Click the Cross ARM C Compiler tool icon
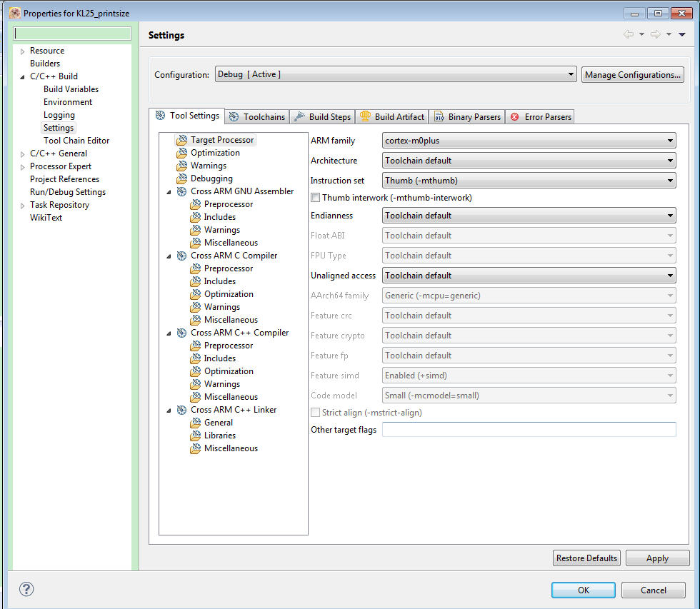Viewport: 700px width, 609px height. [181, 256]
